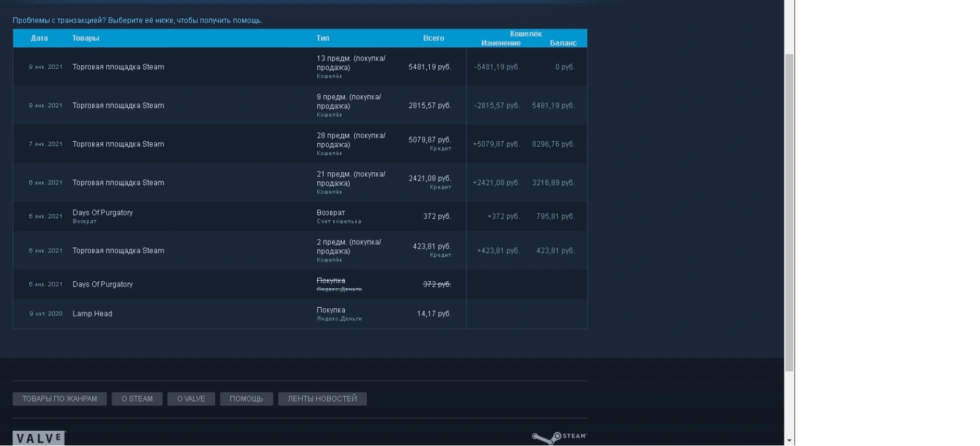Click the Steam logo in footer
980x446 pixels.
click(559, 437)
